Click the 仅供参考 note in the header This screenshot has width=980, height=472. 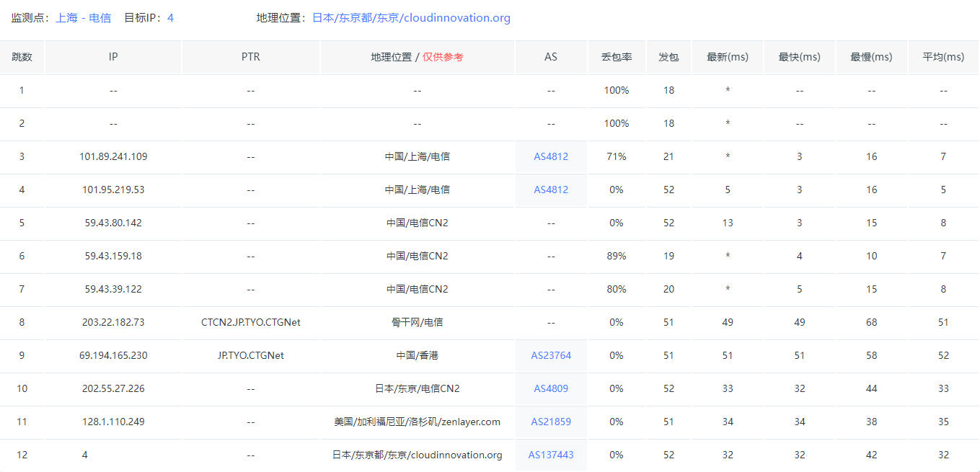(443, 57)
